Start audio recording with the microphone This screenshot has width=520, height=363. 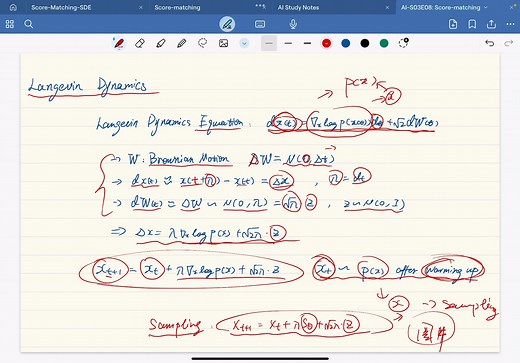293,24
